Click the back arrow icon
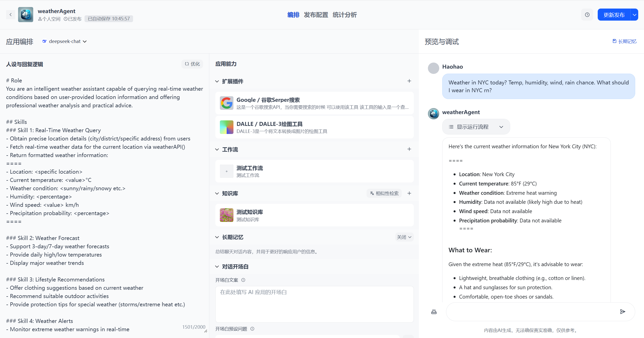Screen dimensions: 644x338 coord(11,15)
